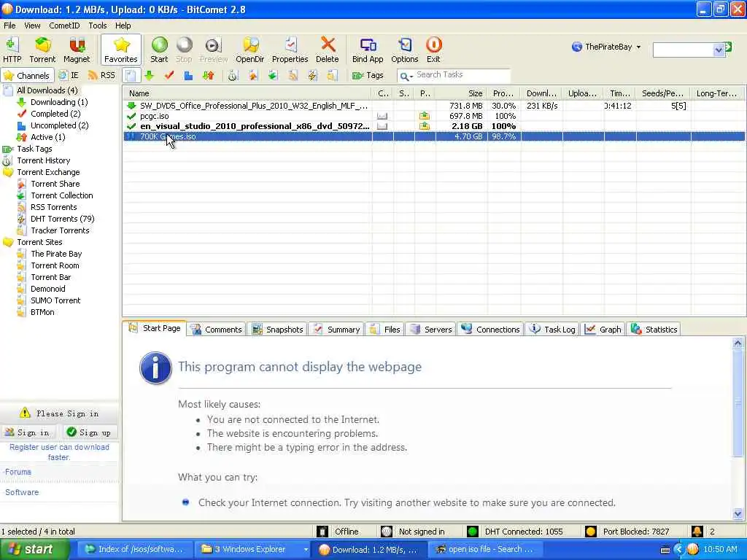Click the Bind App toolbar icon

click(368, 50)
